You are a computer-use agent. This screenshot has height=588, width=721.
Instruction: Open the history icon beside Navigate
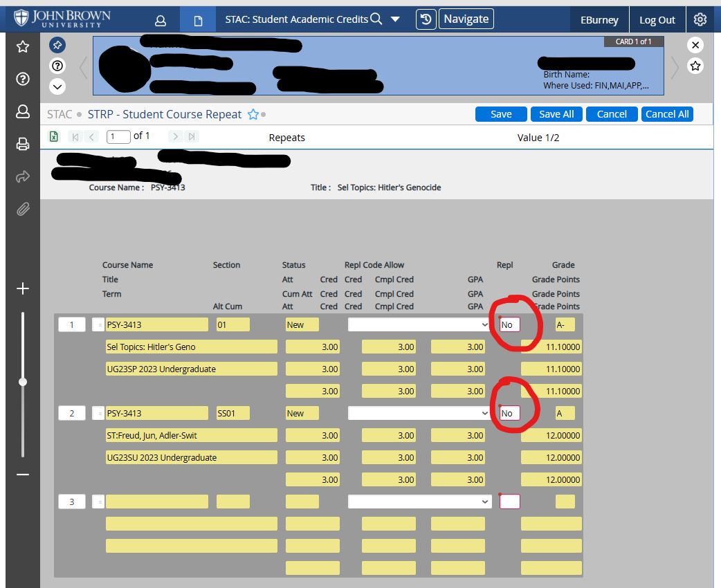click(426, 19)
